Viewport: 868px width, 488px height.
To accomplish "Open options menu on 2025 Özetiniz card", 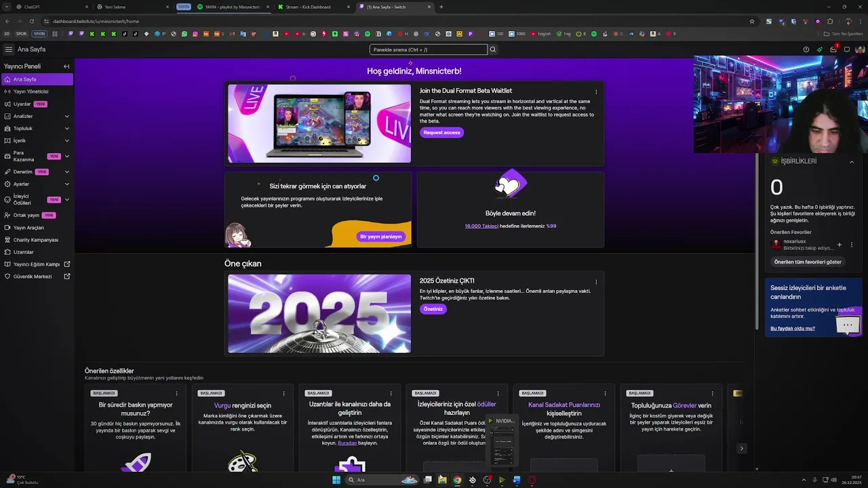I will point(596,281).
